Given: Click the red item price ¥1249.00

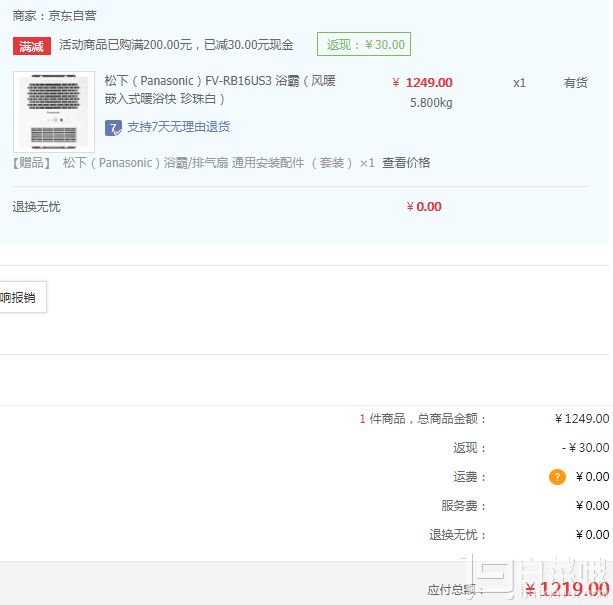Looking at the screenshot, I should [x=422, y=83].
